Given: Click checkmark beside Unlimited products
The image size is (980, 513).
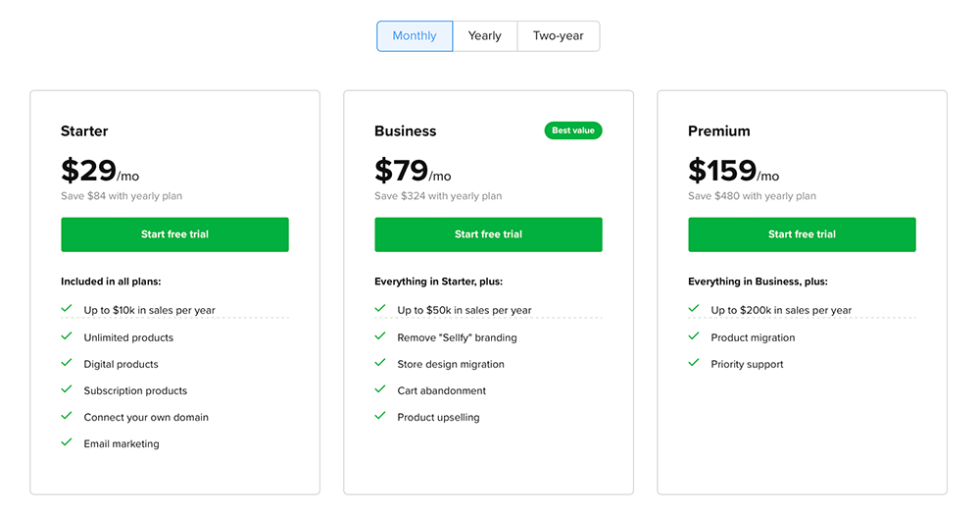Looking at the screenshot, I should point(67,336).
